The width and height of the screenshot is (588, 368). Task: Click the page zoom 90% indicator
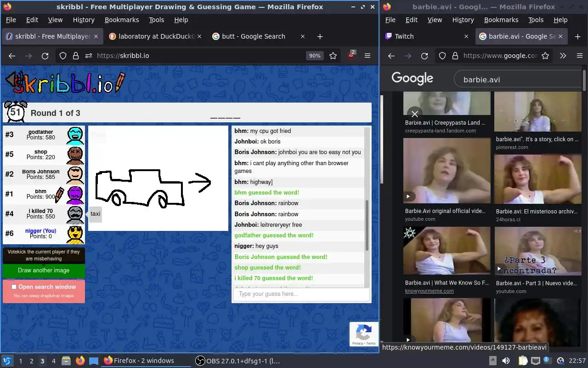point(315,56)
